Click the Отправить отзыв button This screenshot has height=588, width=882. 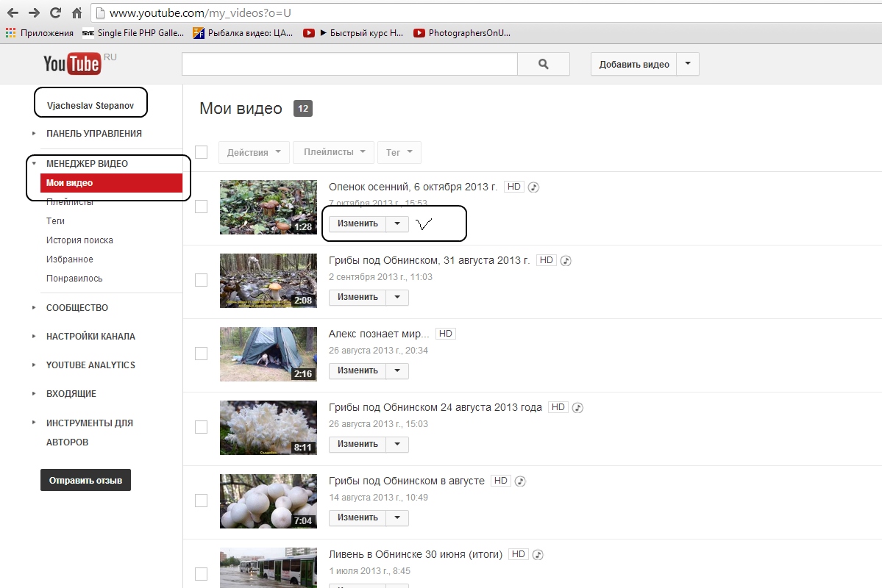pos(85,481)
